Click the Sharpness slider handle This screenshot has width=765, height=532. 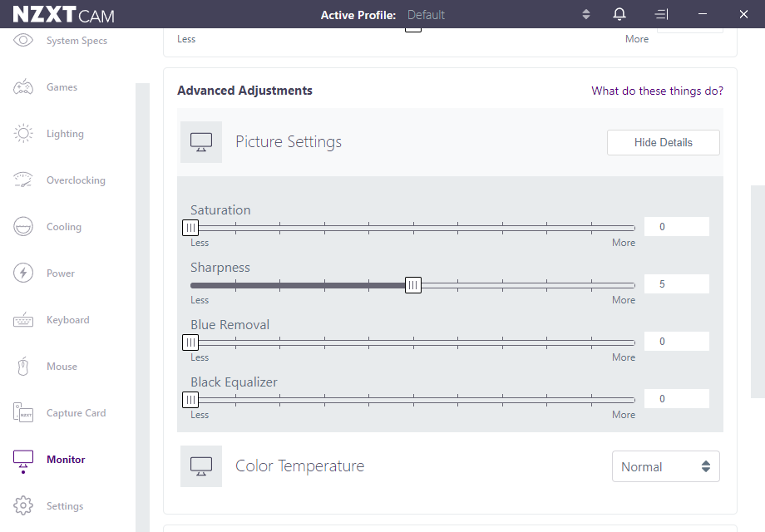[413, 285]
